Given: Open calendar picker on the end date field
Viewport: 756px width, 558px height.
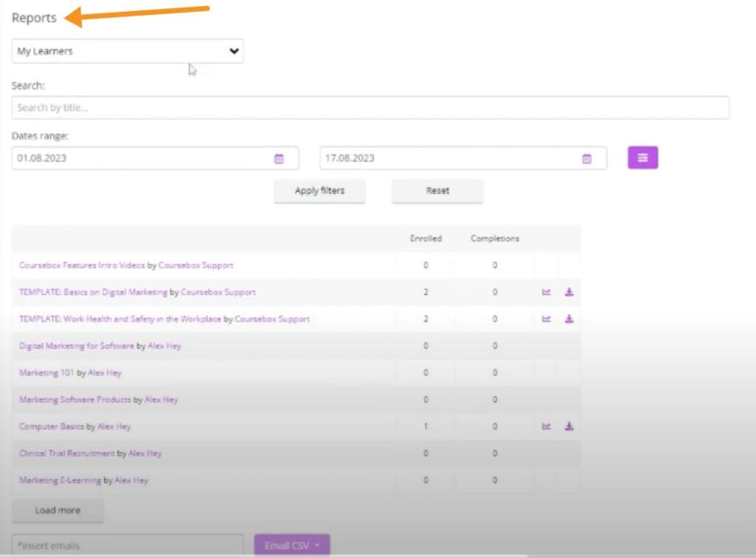Looking at the screenshot, I should pos(587,157).
